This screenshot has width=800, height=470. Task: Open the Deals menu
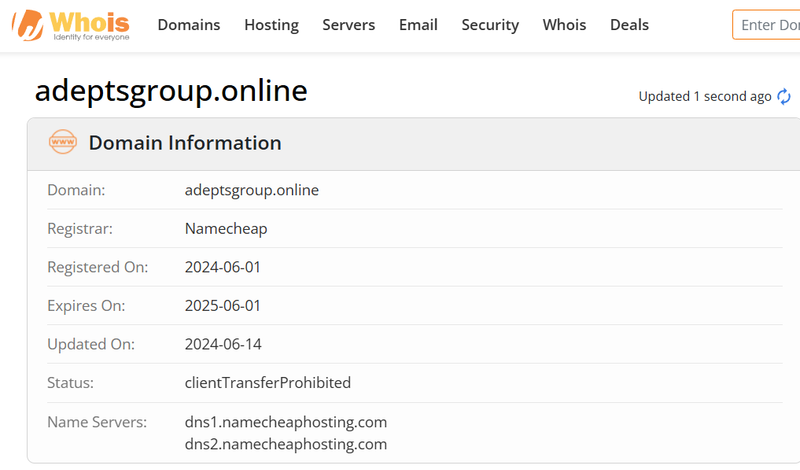tap(630, 24)
